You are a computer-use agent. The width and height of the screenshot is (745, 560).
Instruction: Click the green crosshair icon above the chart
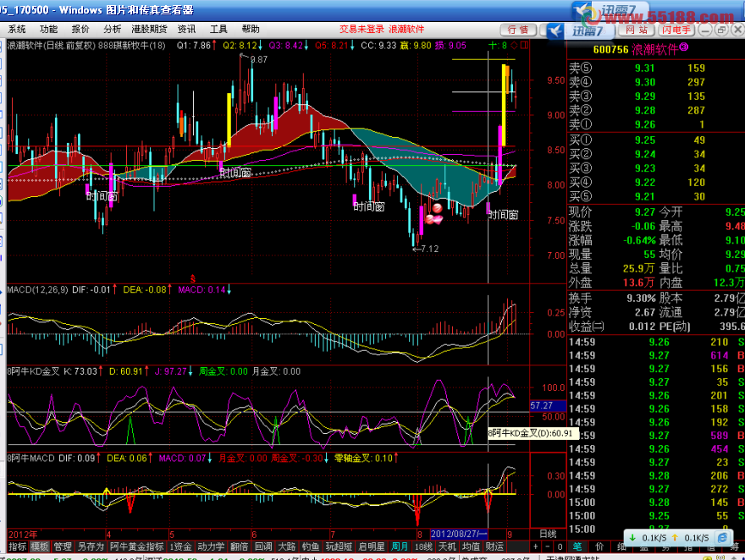[x=492, y=46]
